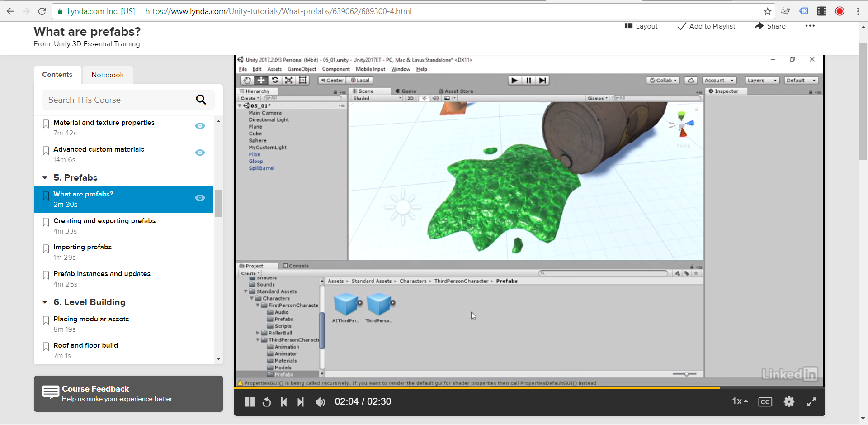Toggle closed captions CC button

pyautogui.click(x=765, y=402)
